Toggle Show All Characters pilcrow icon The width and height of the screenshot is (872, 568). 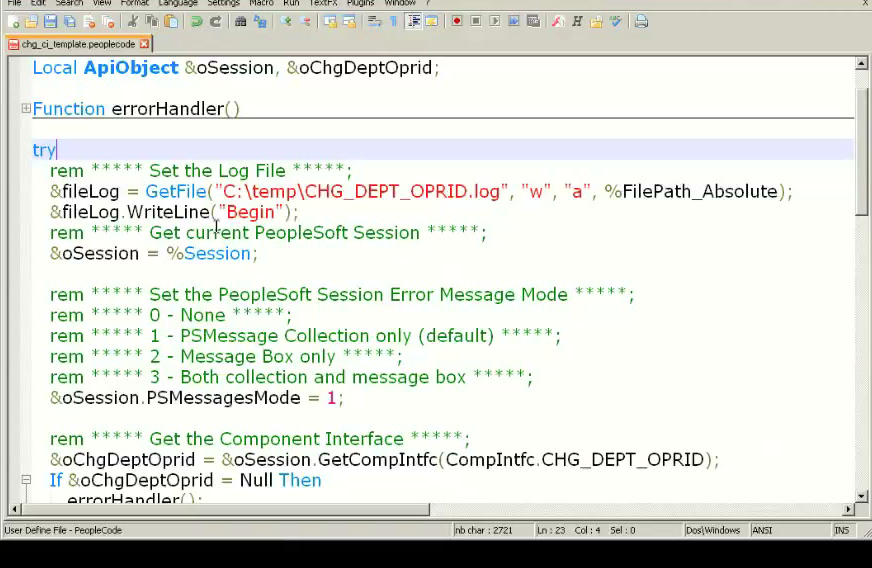[x=393, y=22]
